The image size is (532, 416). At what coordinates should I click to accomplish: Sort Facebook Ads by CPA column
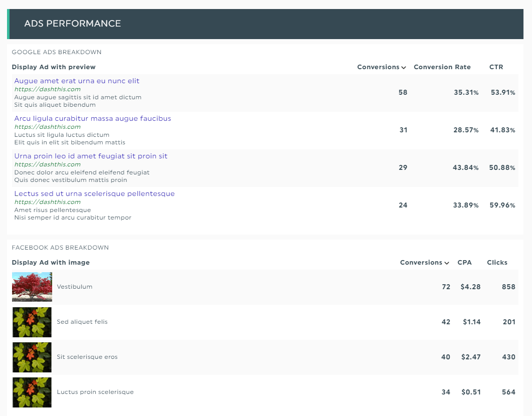[464, 263]
